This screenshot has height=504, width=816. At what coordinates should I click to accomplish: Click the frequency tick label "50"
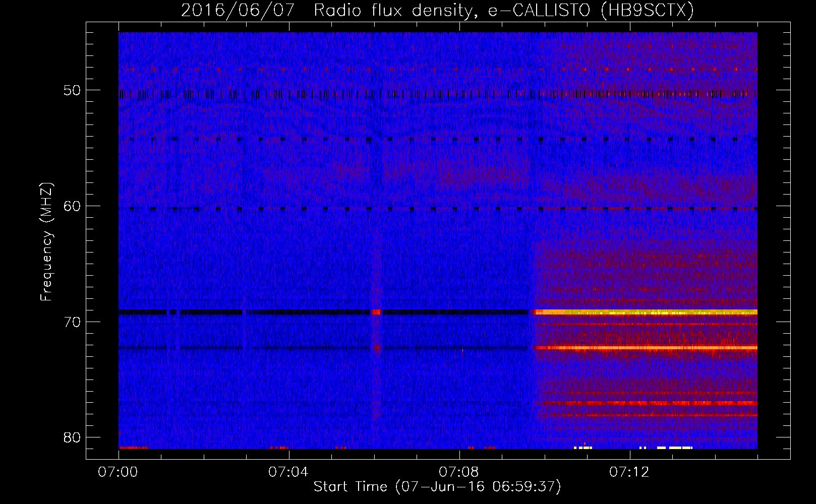[x=73, y=91]
